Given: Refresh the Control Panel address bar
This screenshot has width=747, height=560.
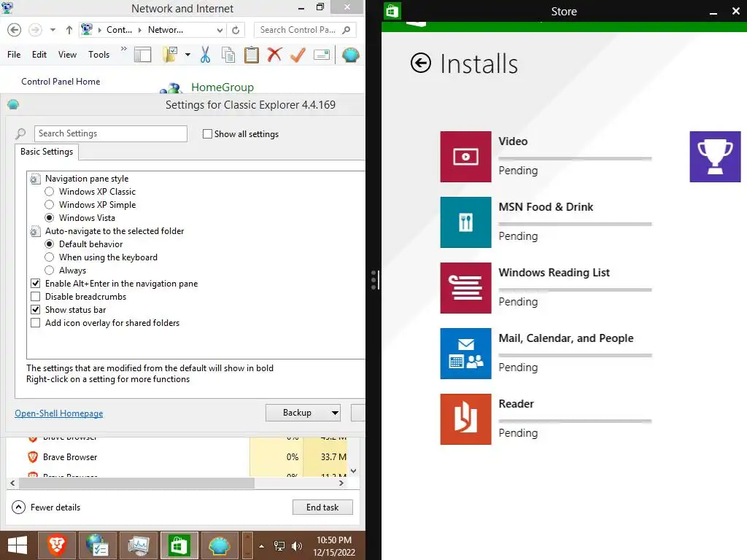Looking at the screenshot, I should click(236, 30).
